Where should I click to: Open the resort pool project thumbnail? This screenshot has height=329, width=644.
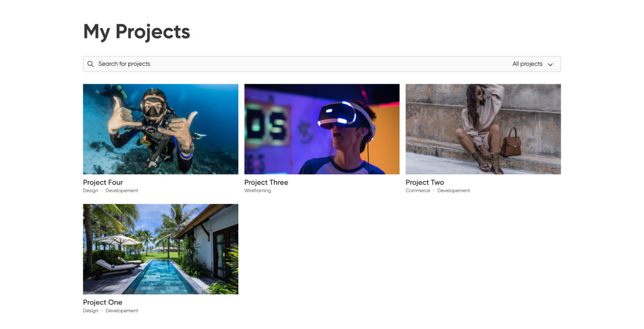[161, 249]
